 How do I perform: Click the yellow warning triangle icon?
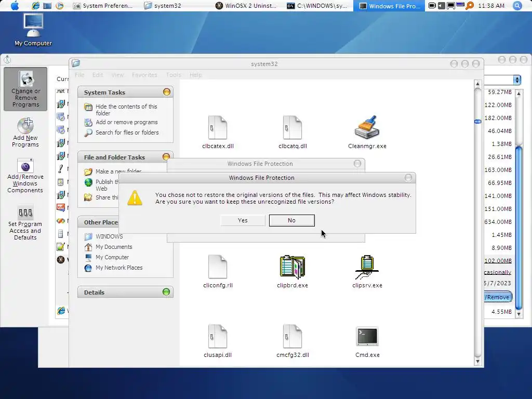[x=135, y=197]
